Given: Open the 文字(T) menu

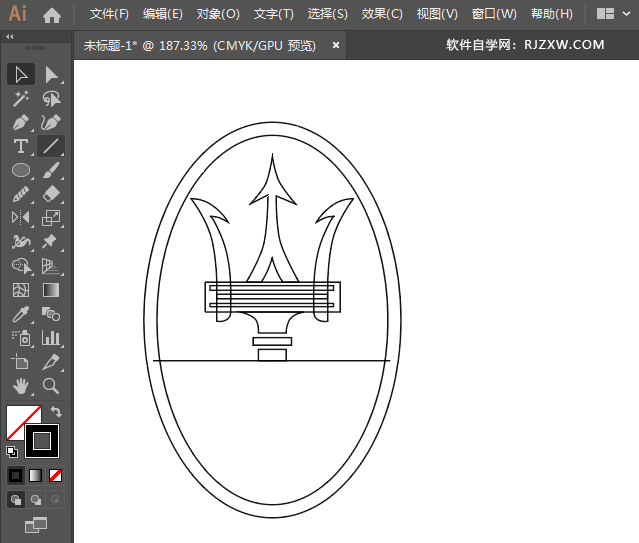Looking at the screenshot, I should pos(273,14).
